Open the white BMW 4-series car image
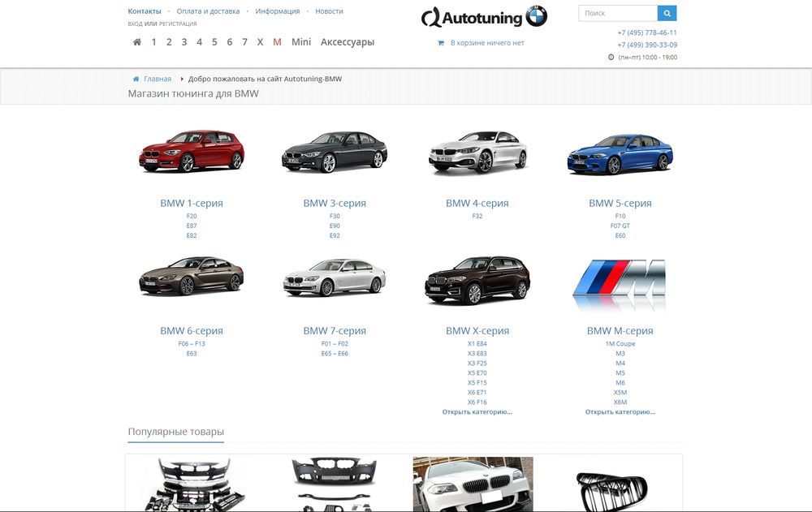 [477, 152]
